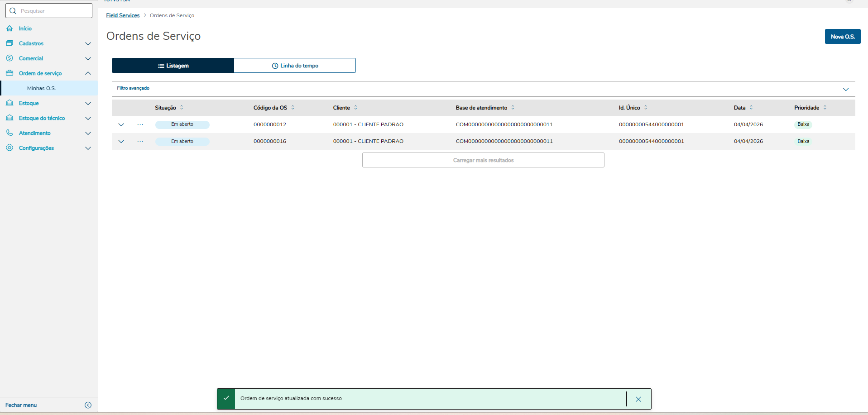Click the Fechar menu label
868x415 pixels.
coord(21,405)
